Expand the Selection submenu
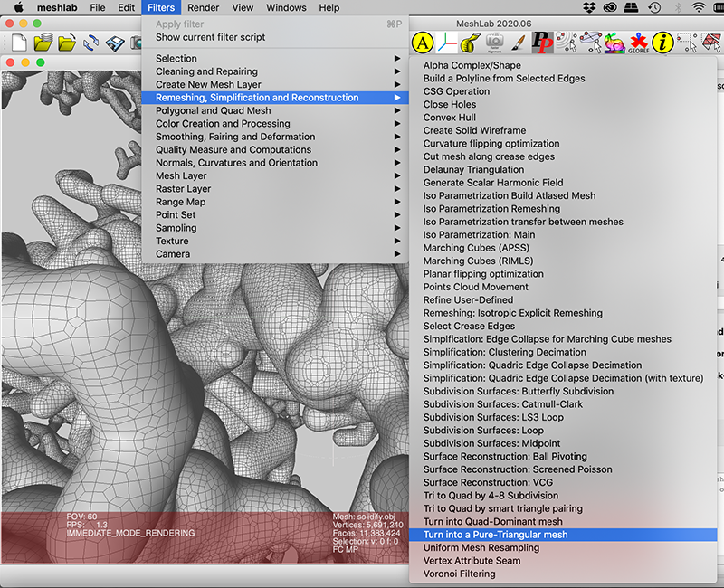The height and width of the screenshot is (588, 724). tap(275, 58)
